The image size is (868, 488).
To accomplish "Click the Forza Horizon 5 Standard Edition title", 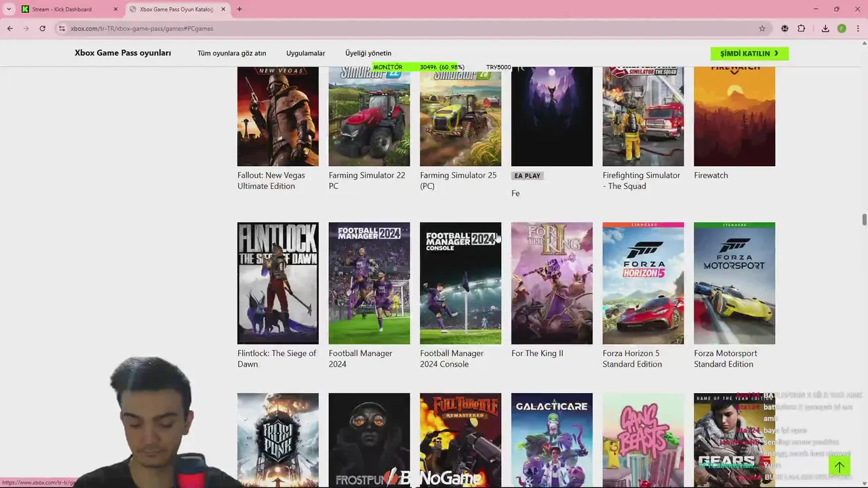I will 632,359.
